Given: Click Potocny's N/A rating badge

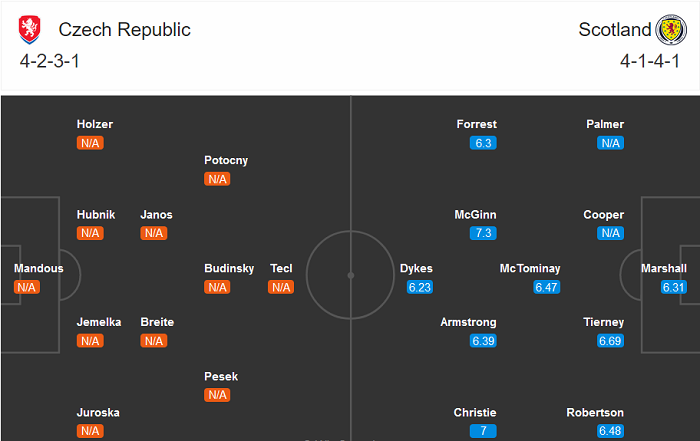Looking at the screenshot, I should 217,179.
